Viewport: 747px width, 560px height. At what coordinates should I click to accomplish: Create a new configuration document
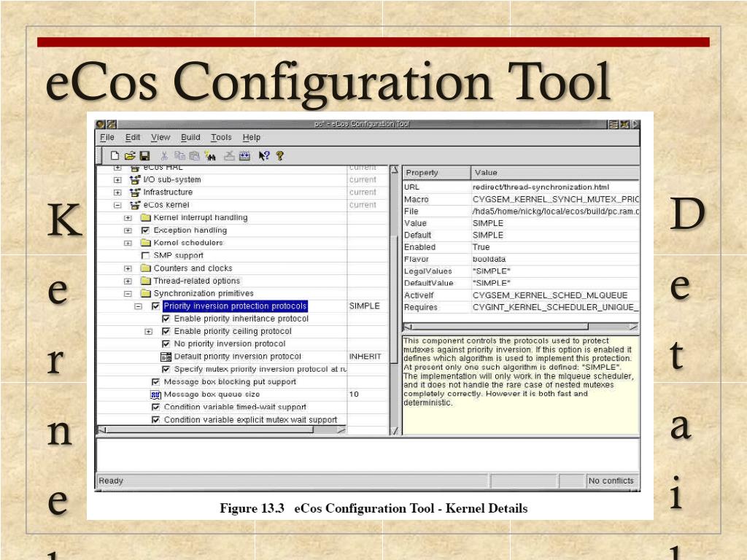pos(115,156)
